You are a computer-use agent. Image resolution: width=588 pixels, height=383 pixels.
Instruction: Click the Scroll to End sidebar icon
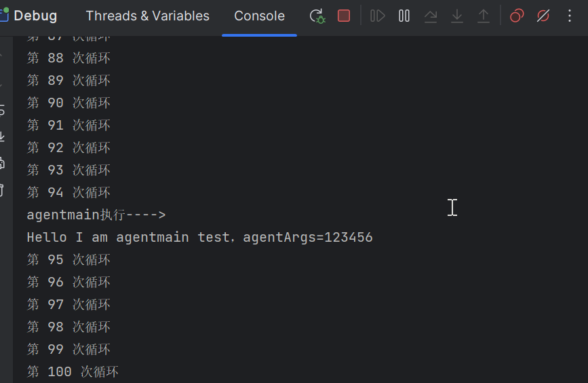click(2, 136)
